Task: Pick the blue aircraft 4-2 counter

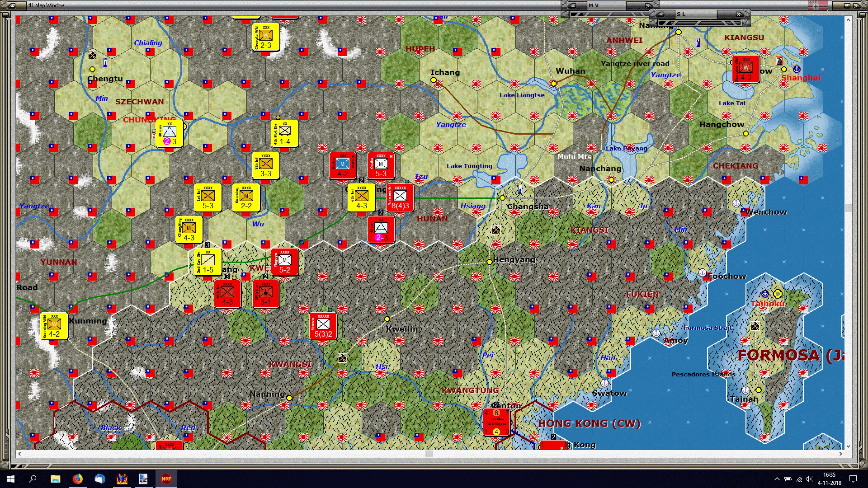Action: click(343, 166)
